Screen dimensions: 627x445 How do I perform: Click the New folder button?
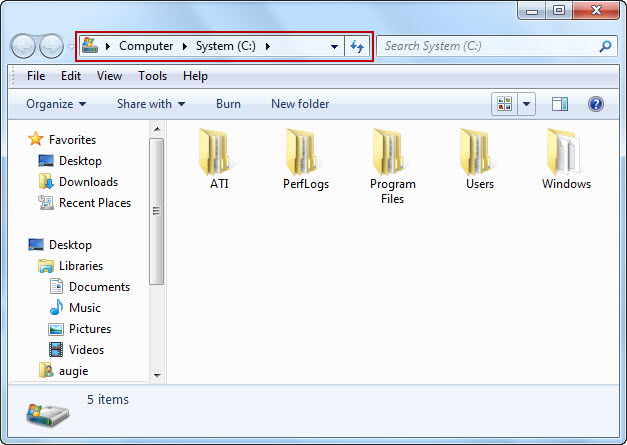click(300, 104)
